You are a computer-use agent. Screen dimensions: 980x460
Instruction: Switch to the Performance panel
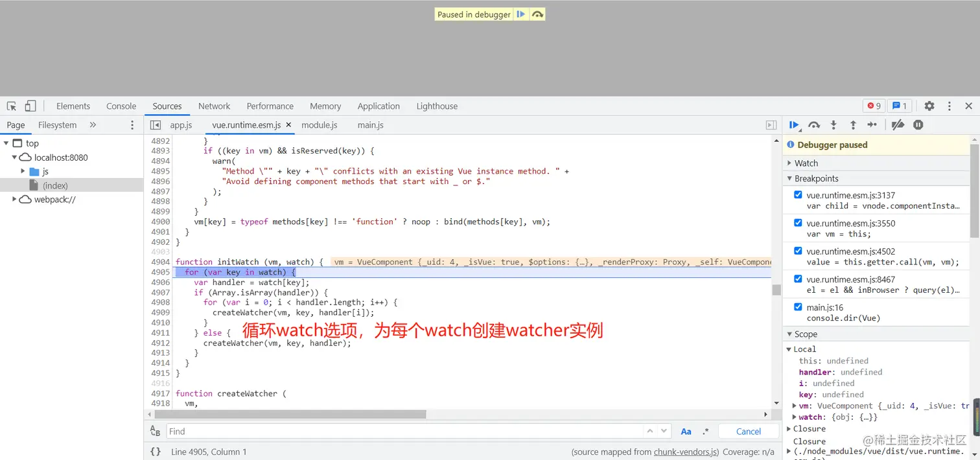point(270,106)
